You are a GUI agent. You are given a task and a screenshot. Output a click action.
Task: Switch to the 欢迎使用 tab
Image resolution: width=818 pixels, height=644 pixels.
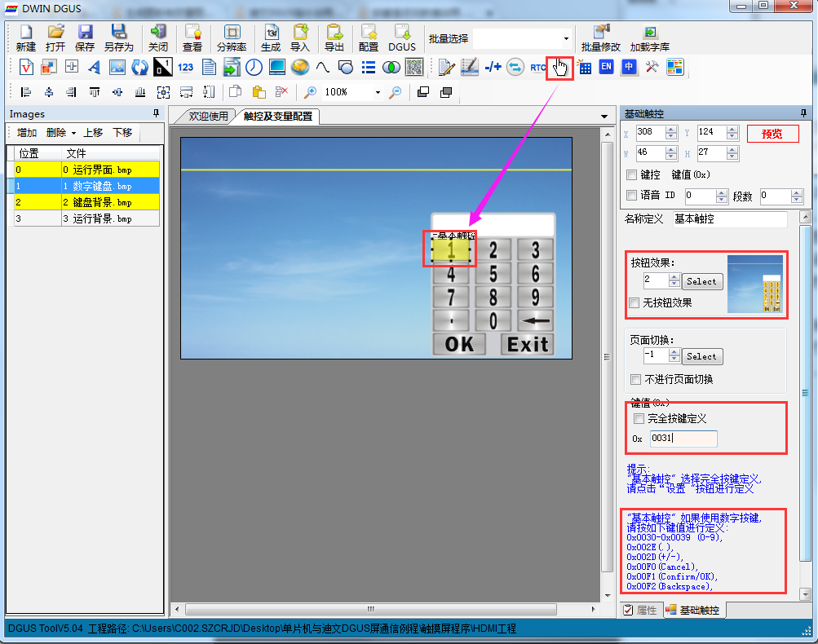(x=209, y=117)
